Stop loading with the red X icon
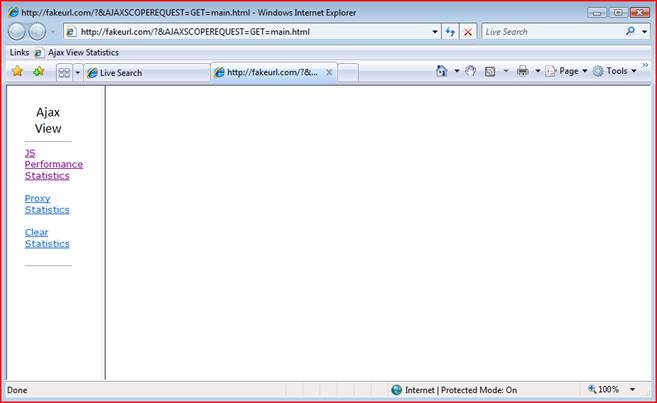 (467, 32)
